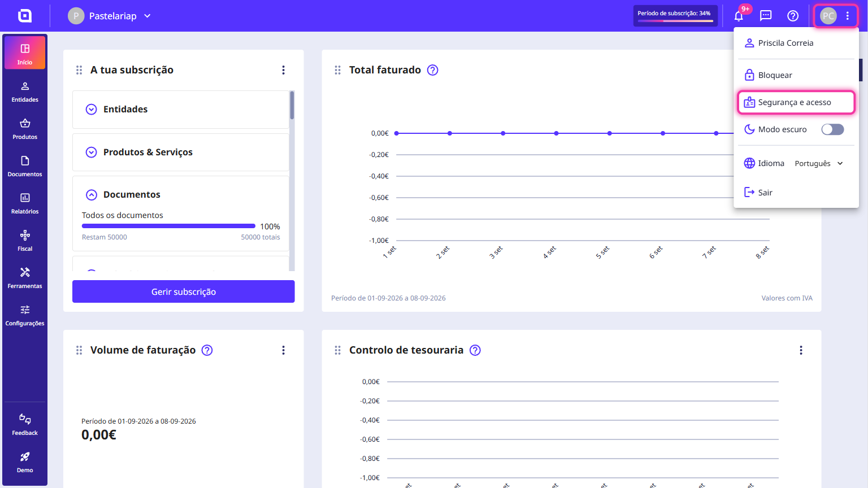Expand Produtos & Serviços section
This screenshot has height=488, width=868.
pyautogui.click(x=181, y=152)
